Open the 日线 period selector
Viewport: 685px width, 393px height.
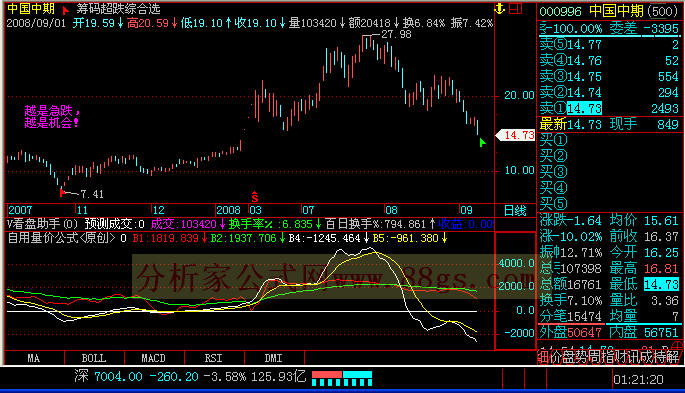click(515, 210)
